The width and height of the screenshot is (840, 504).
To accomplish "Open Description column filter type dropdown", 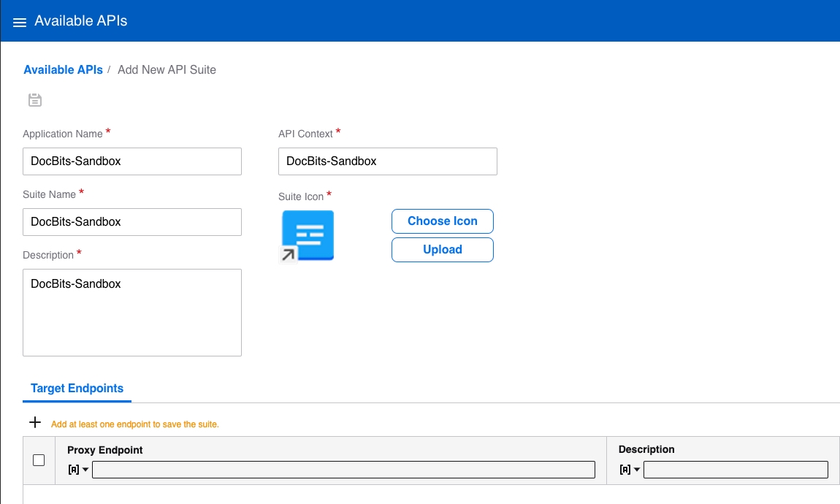I will click(630, 470).
